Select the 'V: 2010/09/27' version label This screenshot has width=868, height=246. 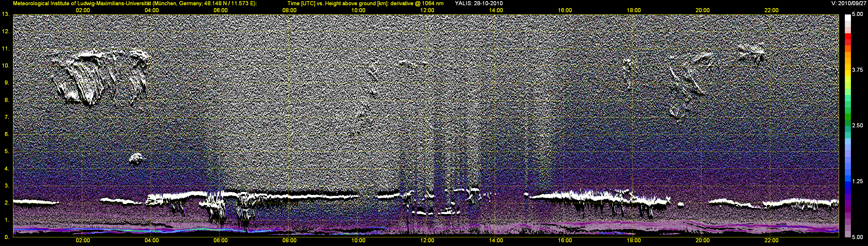tap(849, 3)
